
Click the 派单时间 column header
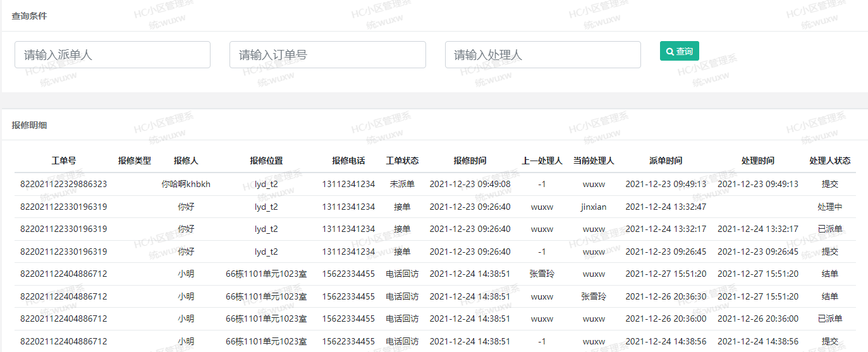[x=666, y=161]
